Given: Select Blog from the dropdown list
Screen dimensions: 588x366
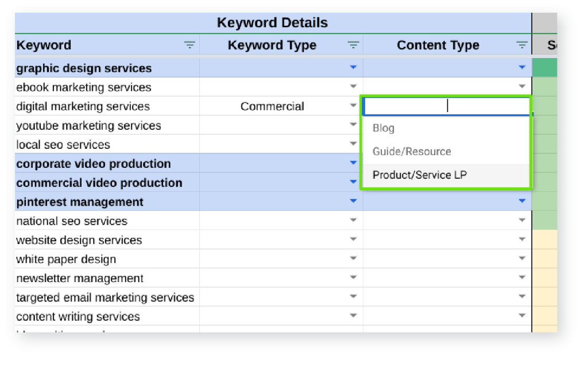Looking at the screenshot, I should tap(384, 128).
